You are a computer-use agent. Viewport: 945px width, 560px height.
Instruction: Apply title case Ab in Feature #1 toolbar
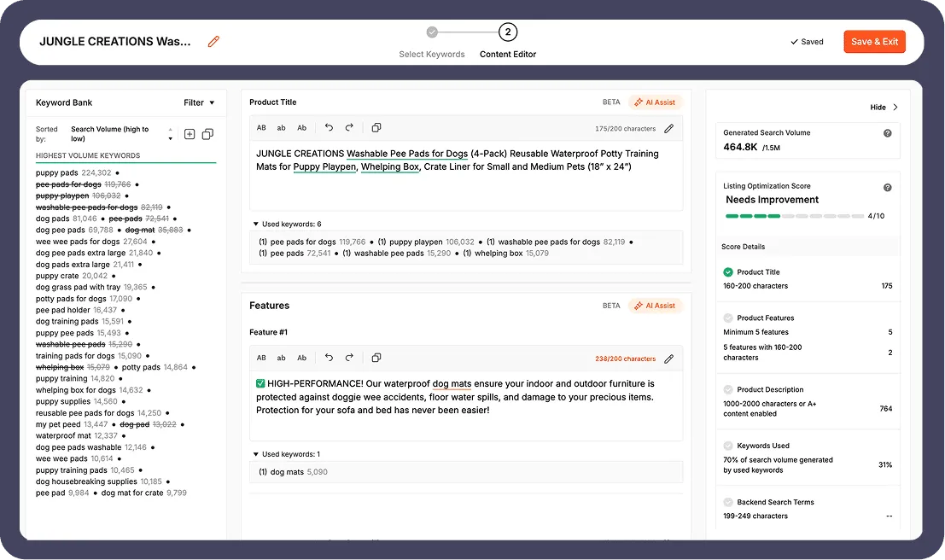[301, 358]
